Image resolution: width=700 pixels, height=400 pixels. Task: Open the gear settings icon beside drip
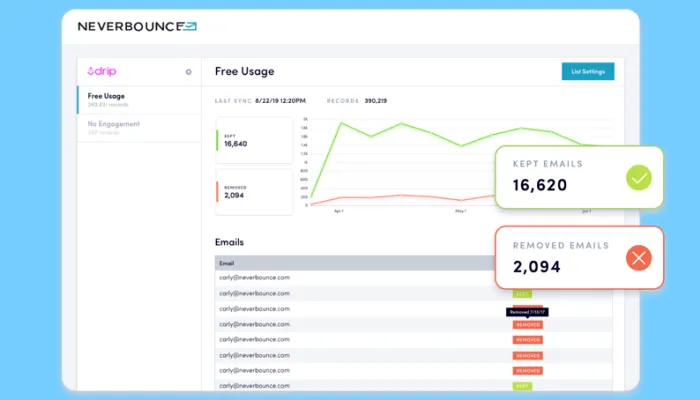188,72
